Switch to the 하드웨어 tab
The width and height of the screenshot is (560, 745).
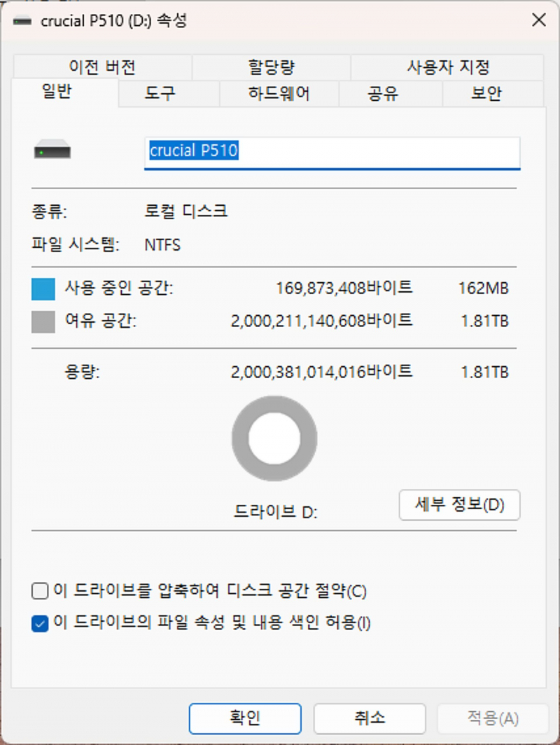(x=279, y=93)
